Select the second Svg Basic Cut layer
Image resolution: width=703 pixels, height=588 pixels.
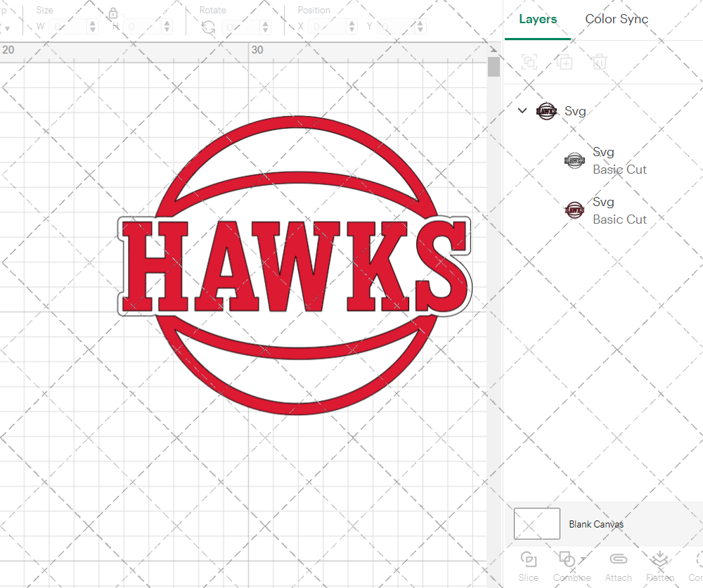pyautogui.click(x=605, y=210)
